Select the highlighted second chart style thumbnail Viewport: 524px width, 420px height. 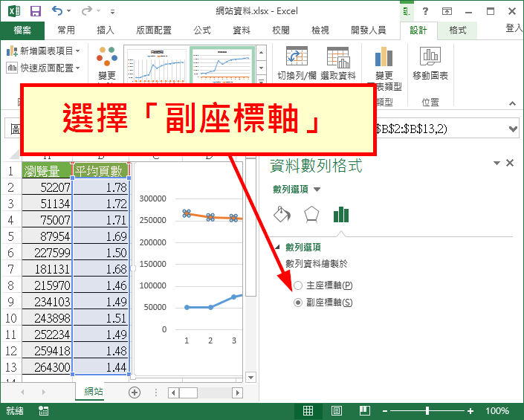pyautogui.click(x=222, y=65)
